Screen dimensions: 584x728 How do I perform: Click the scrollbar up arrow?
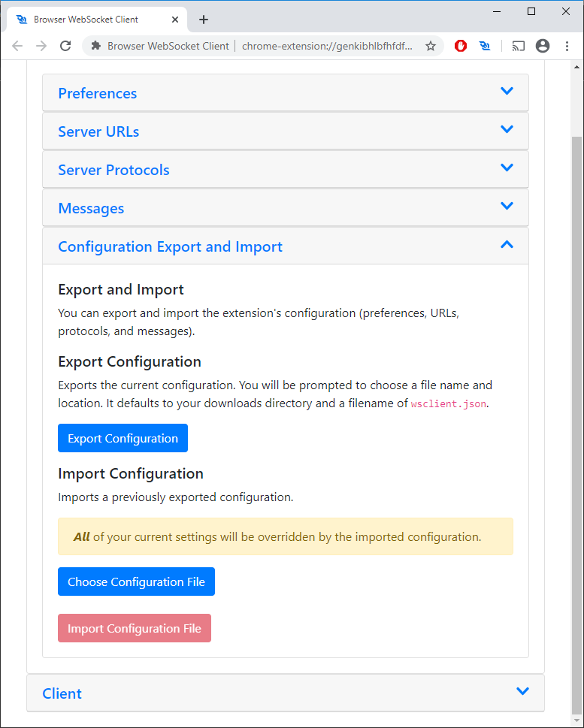[x=576, y=67]
